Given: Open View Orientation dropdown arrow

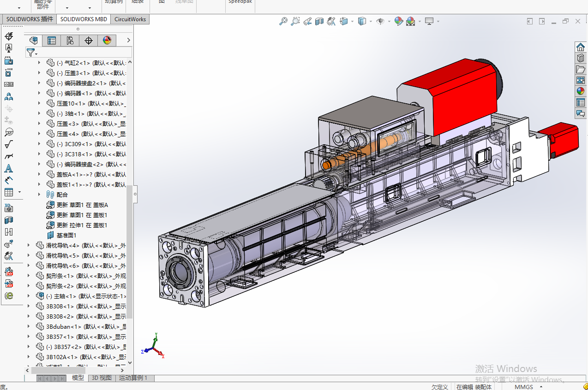Looking at the screenshot, I should (352, 21).
